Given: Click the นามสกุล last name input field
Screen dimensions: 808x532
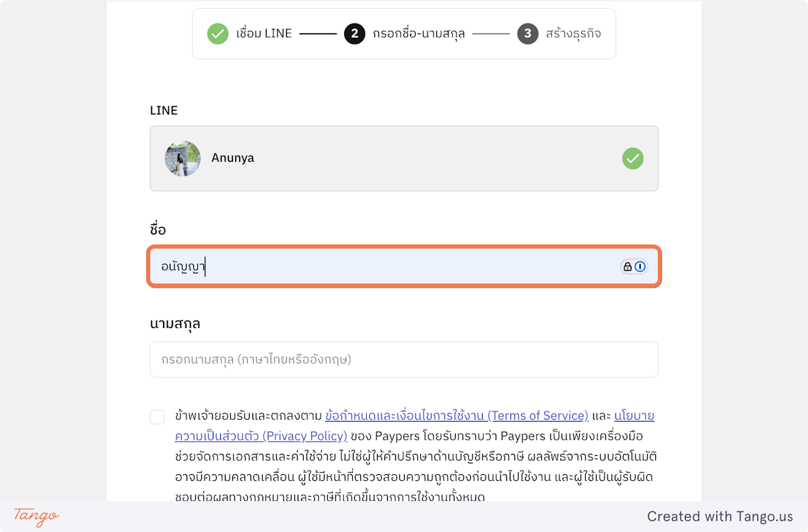Looking at the screenshot, I should (404, 359).
